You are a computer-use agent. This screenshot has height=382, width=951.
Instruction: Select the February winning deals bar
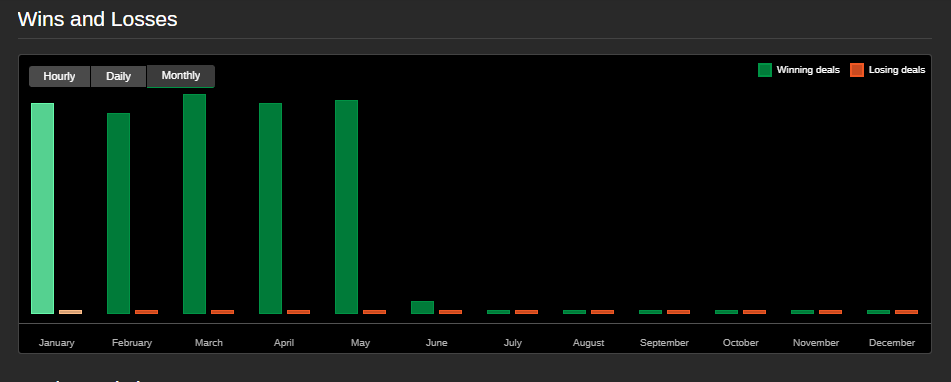click(x=118, y=213)
